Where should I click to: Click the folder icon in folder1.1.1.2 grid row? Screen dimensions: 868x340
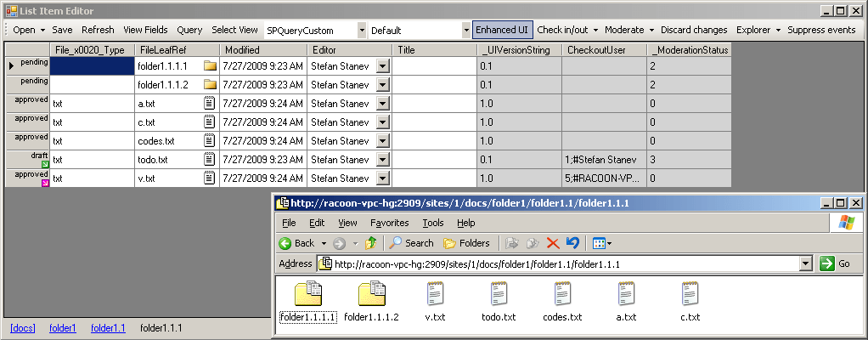click(x=210, y=85)
